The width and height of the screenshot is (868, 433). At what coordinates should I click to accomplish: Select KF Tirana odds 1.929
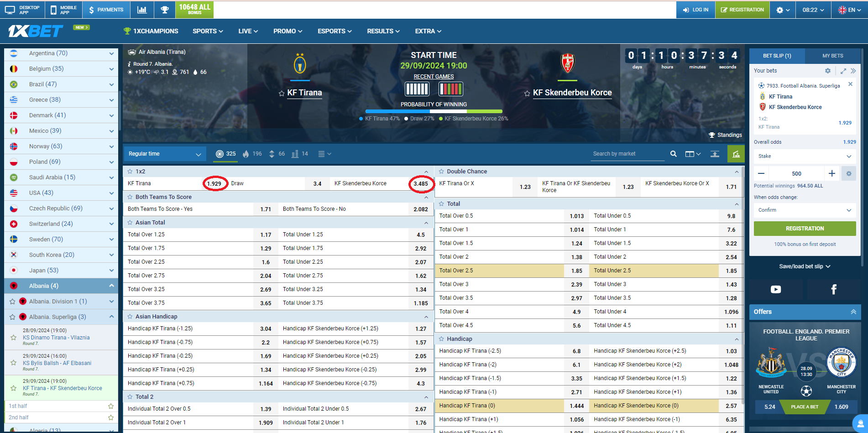(214, 183)
